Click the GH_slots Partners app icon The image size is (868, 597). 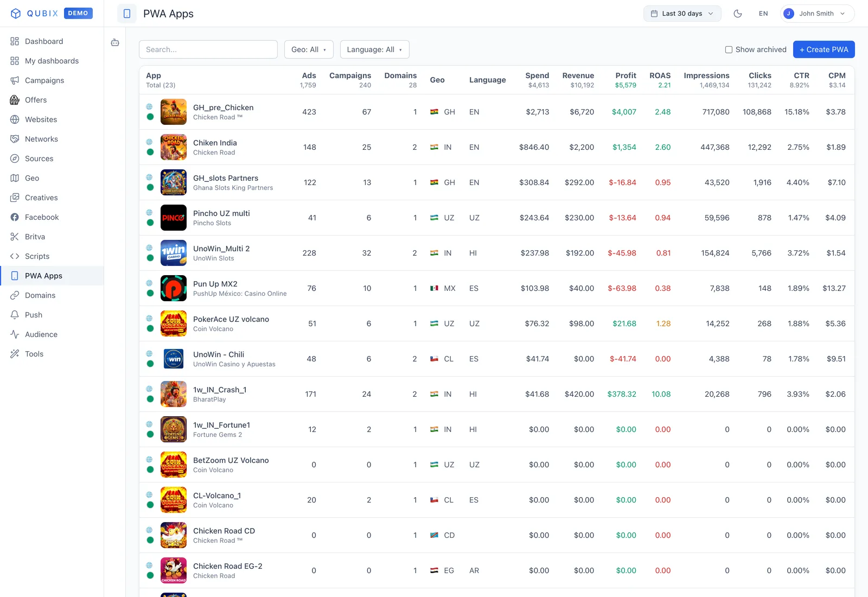pos(174,182)
